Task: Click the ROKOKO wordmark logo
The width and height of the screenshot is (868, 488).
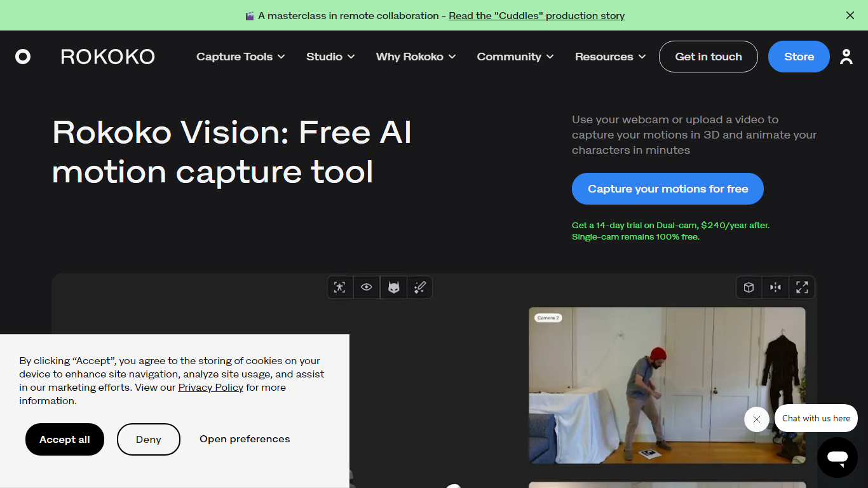Action: coord(108,57)
